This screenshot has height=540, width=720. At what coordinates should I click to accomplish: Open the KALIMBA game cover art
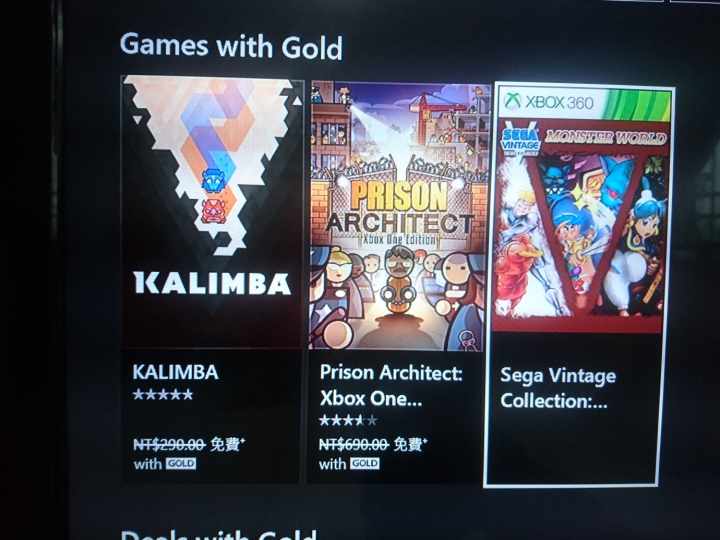[x=212, y=212]
